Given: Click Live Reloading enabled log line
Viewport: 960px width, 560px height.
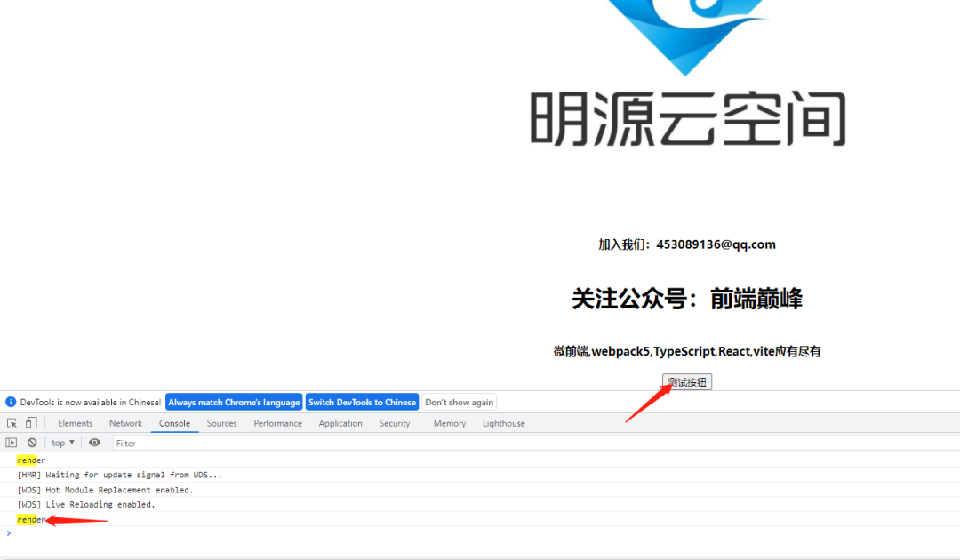Looking at the screenshot, I should (x=86, y=505).
